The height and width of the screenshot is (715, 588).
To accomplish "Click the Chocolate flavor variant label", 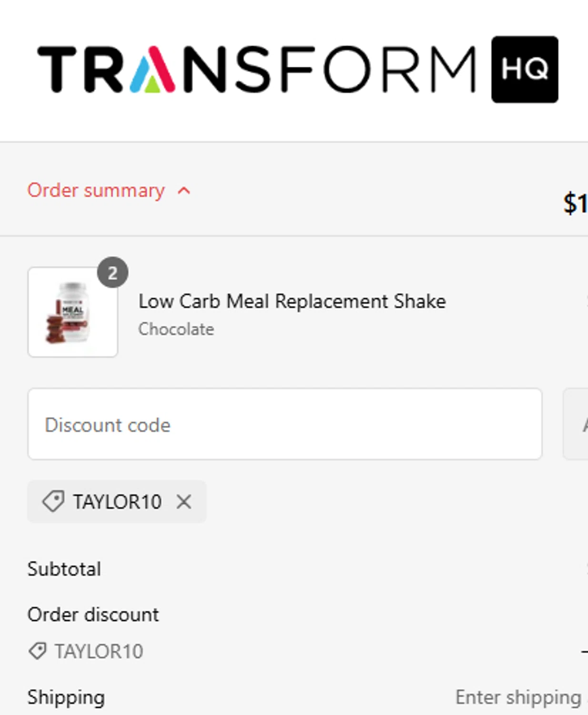I will [176, 329].
